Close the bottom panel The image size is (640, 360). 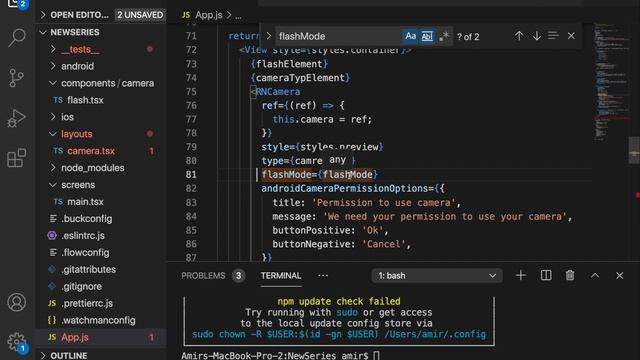pos(620,276)
